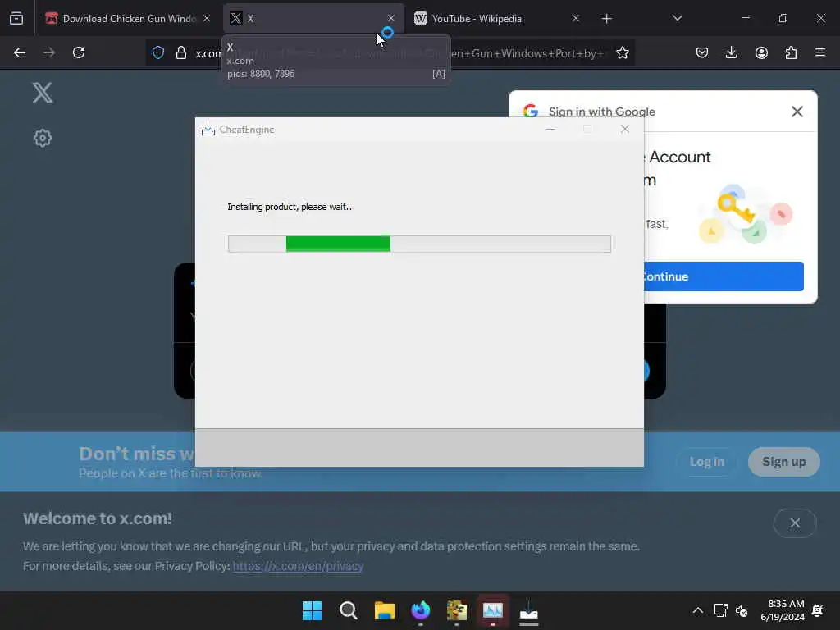
Task: Click the Welcome to x.com! heading
Action: [x=98, y=518]
